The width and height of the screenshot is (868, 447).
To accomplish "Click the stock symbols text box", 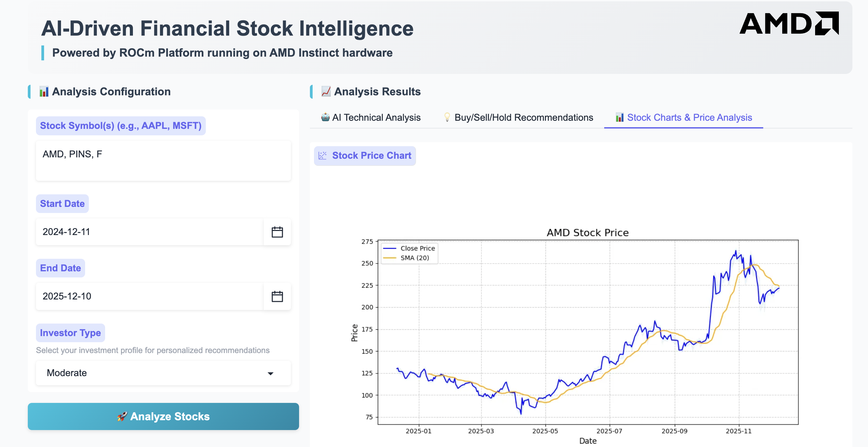I will point(163,161).
